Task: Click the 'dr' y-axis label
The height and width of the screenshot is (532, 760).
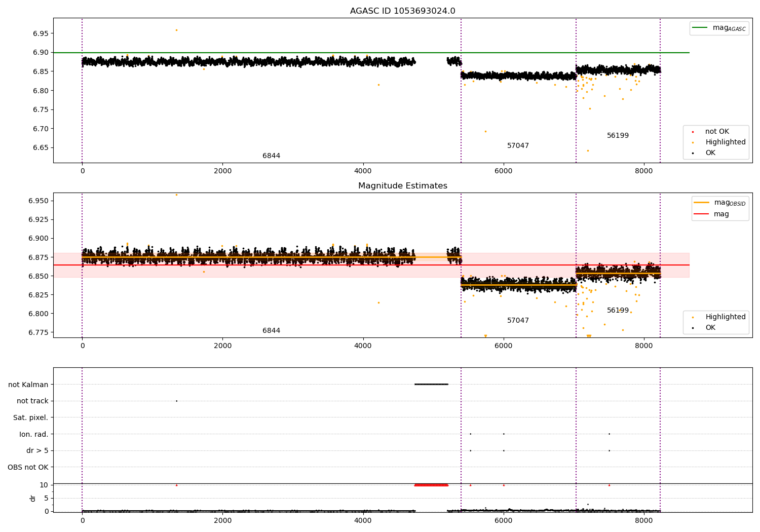Action: 33,498
